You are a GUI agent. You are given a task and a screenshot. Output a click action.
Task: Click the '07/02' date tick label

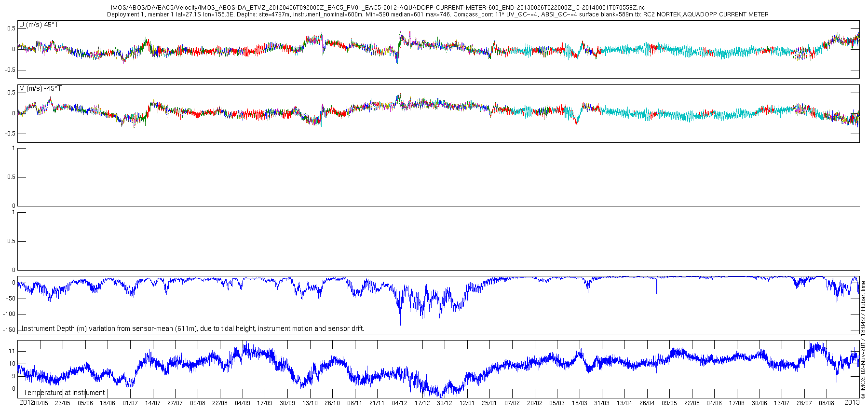click(x=512, y=403)
